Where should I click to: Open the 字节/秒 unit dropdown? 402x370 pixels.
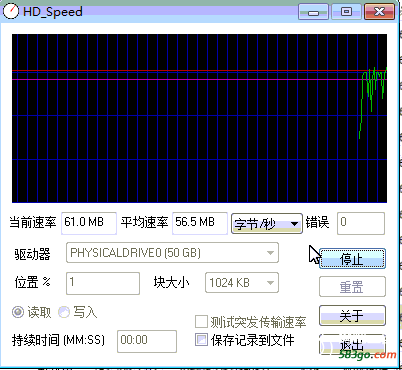(267, 223)
